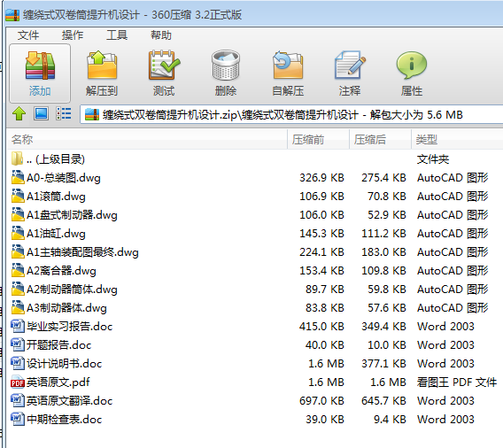Click the 英语原文.pdf PDF icon
This screenshot has height=448, width=503.
point(18,382)
